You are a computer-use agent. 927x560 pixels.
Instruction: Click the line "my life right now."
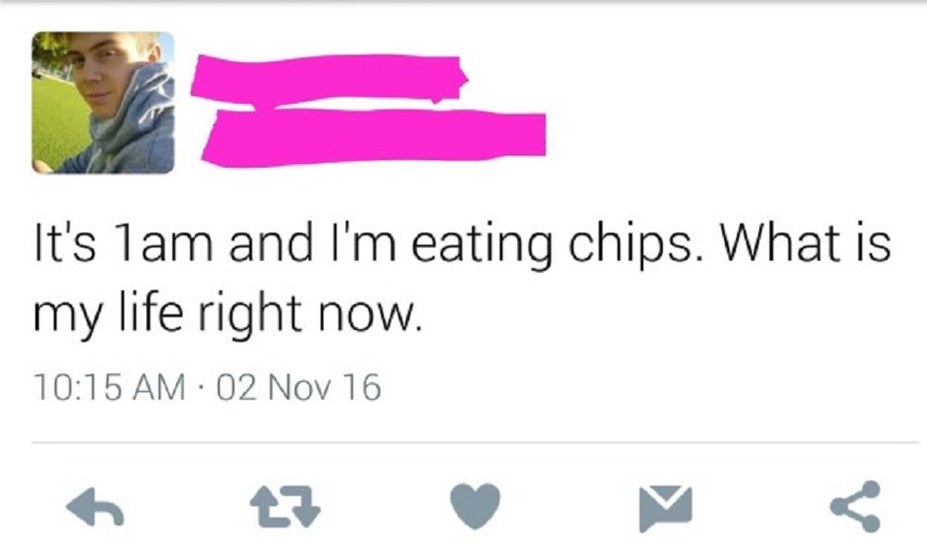pos(228,314)
